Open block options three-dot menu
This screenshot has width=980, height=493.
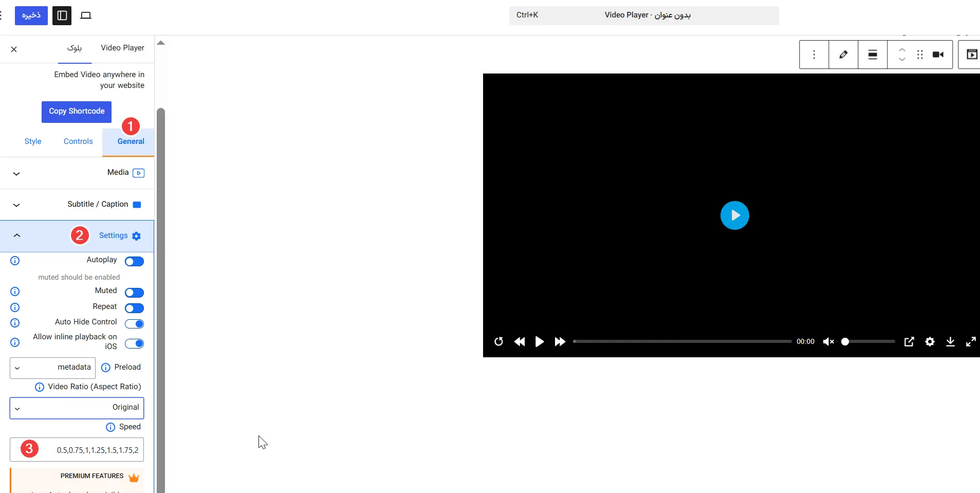814,54
